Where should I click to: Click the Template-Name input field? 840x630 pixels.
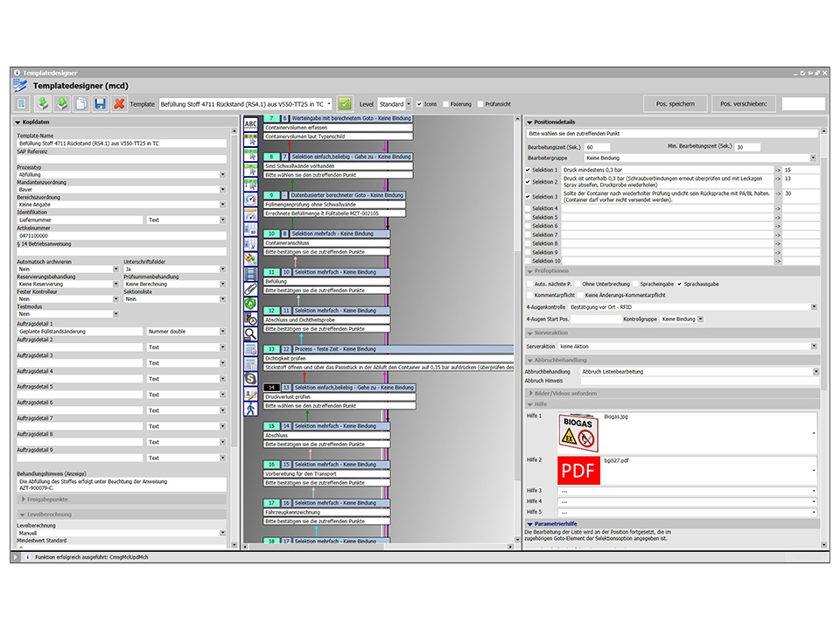(122, 143)
